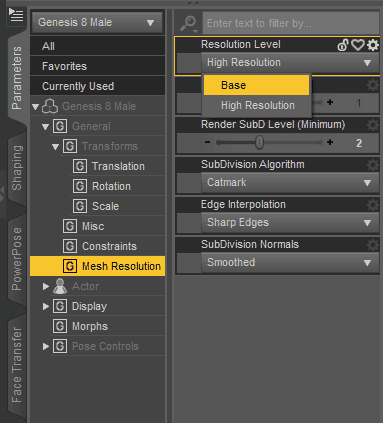Open the Genesis 8 Male figure dropdown
383x423 pixels.
point(98,23)
